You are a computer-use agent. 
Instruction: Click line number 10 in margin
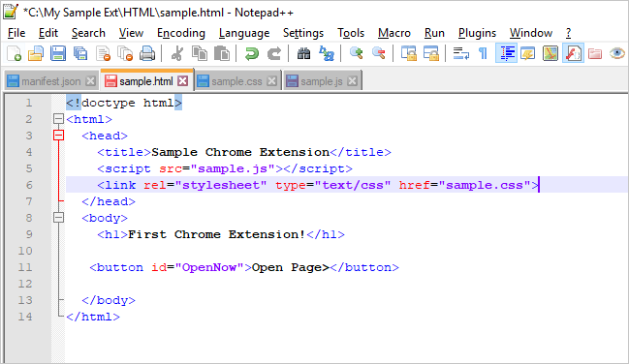pyautogui.click(x=25, y=251)
